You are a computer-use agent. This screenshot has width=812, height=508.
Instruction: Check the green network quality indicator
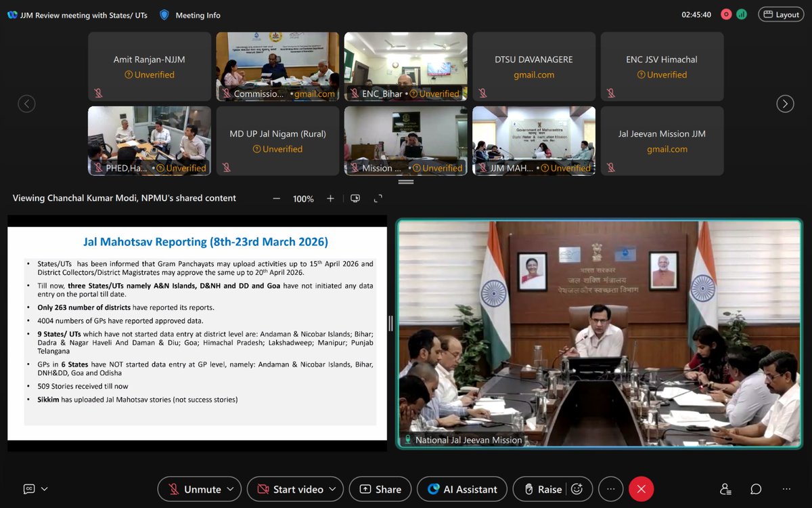coord(742,14)
